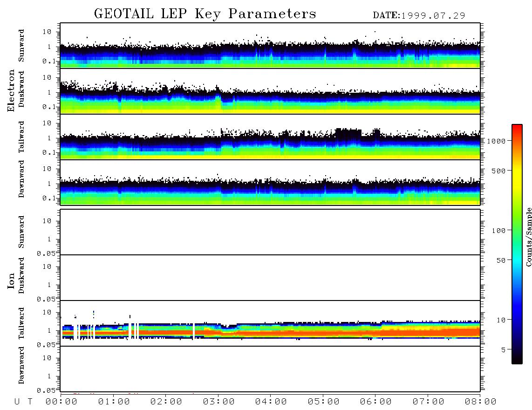This screenshot has width=532, height=410.
Task: Click the 10 tick label of Electron Sunward
Action: 47,32
